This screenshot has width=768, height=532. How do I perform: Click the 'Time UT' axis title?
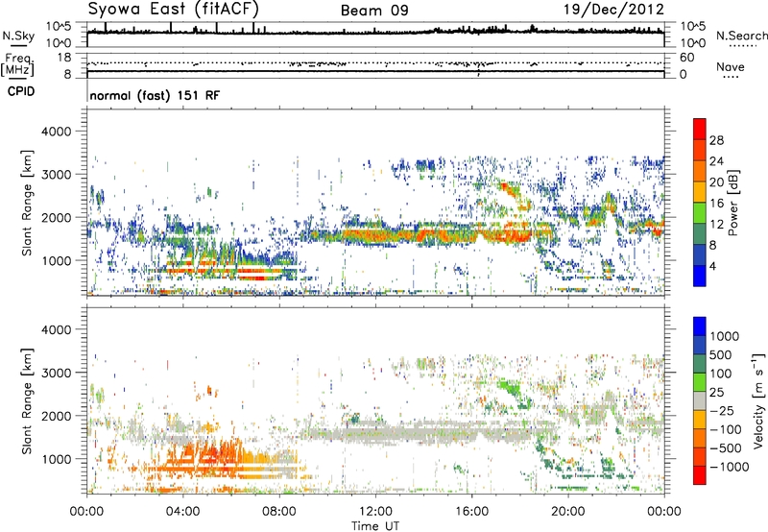pos(375,526)
